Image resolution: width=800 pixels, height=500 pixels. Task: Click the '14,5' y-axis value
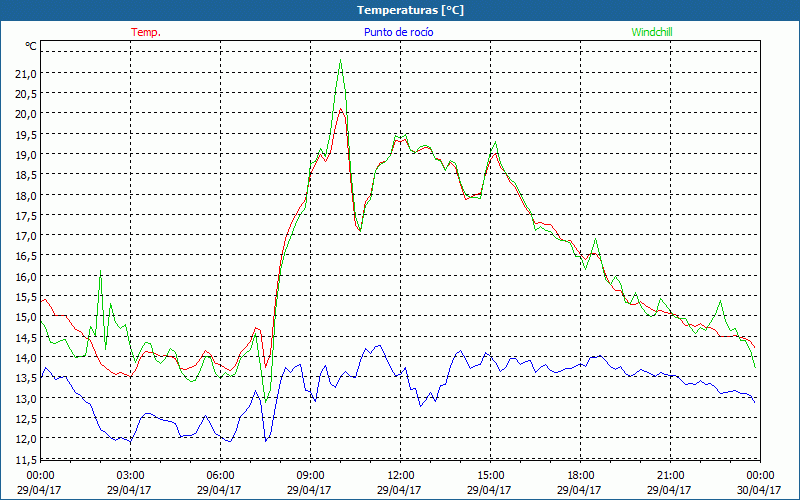26,337
